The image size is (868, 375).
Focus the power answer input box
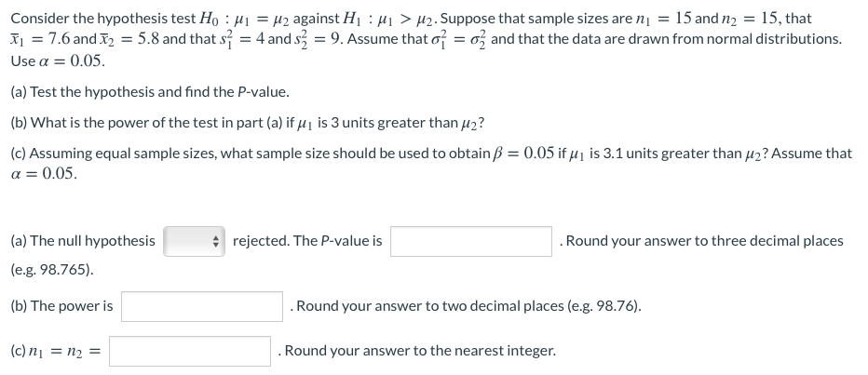(x=202, y=306)
